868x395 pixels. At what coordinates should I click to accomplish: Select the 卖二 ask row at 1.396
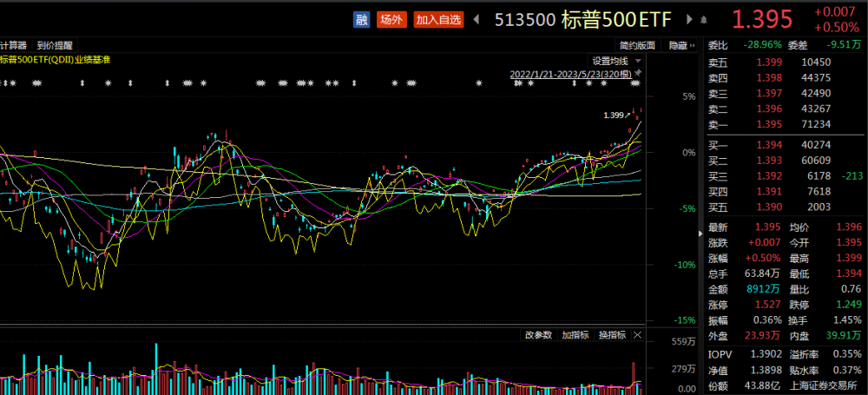(785, 109)
